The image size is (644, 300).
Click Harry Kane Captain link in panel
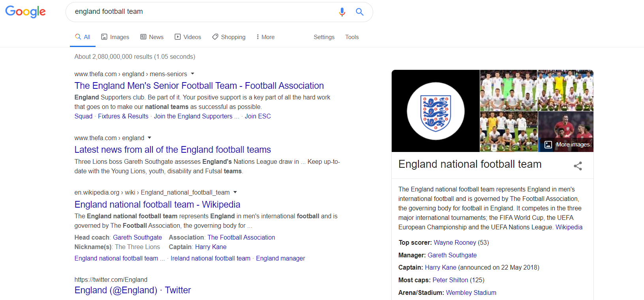point(441,267)
